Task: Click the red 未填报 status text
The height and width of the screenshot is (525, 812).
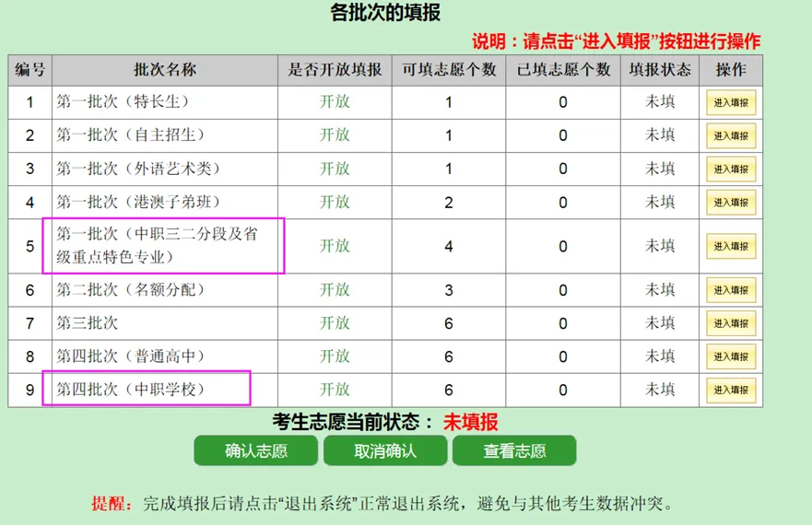Action: coord(470,422)
